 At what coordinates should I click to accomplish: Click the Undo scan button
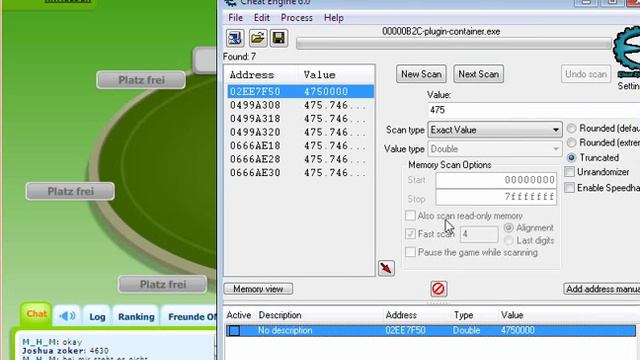[x=586, y=74]
